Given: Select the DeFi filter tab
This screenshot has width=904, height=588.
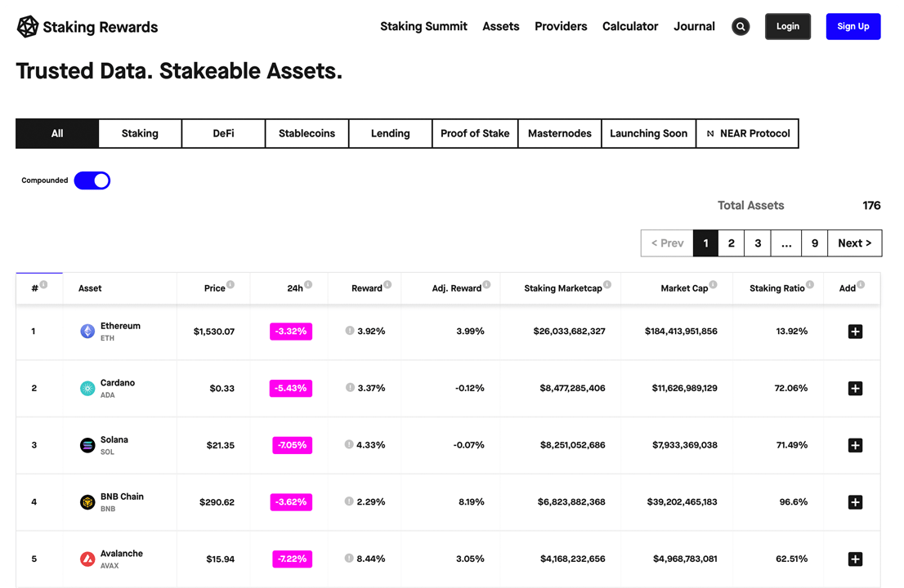Looking at the screenshot, I should [x=223, y=133].
